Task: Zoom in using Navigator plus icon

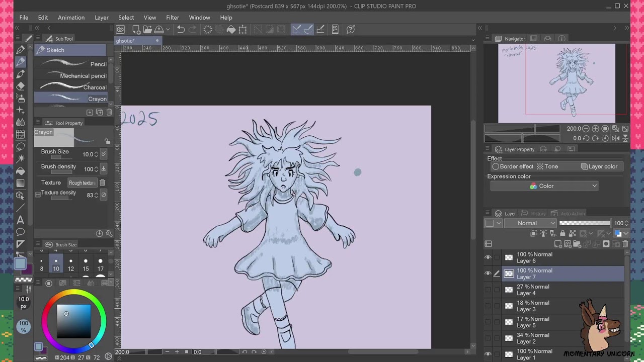Action: pos(595,129)
